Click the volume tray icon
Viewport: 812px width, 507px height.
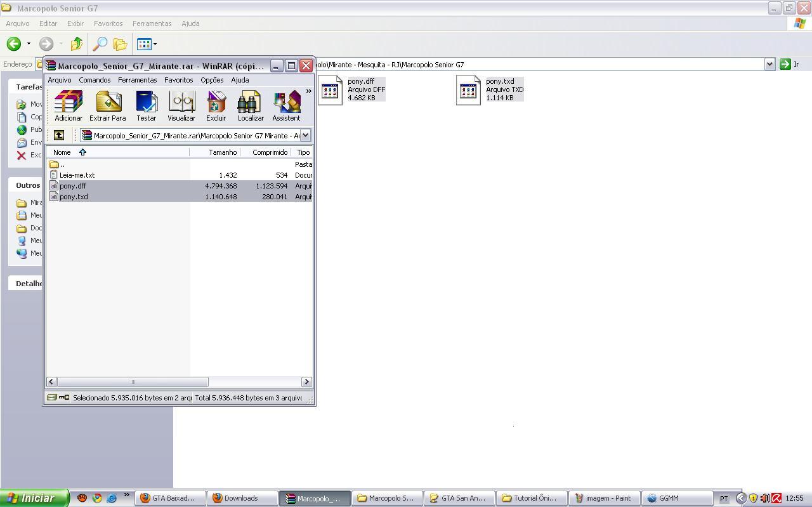pos(764,498)
